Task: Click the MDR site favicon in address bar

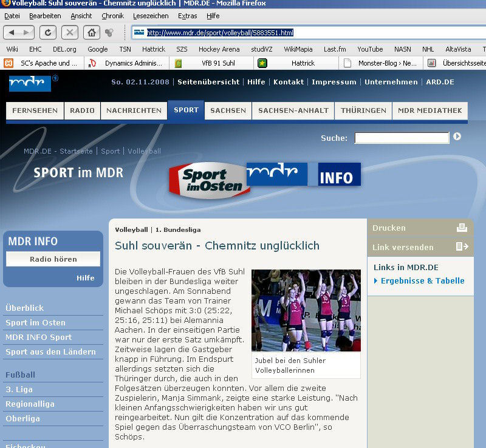Action: (139, 32)
